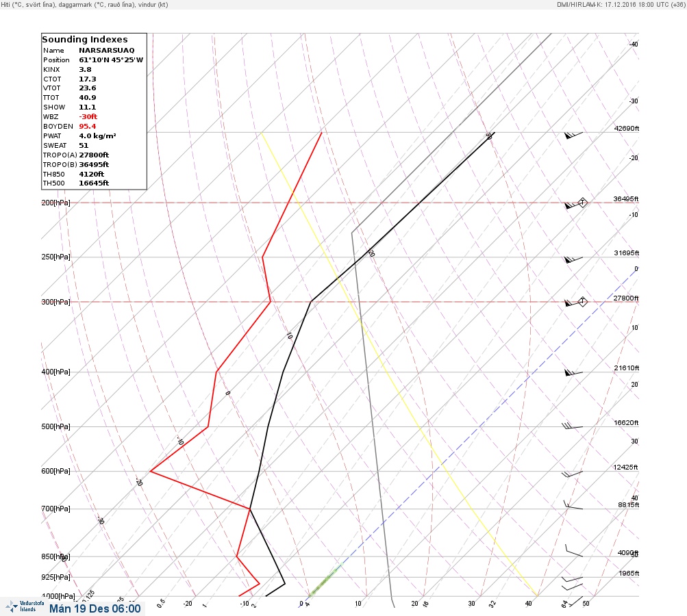Click the KINX value 3.8
The width and height of the screenshot is (687, 616).
click(x=85, y=70)
